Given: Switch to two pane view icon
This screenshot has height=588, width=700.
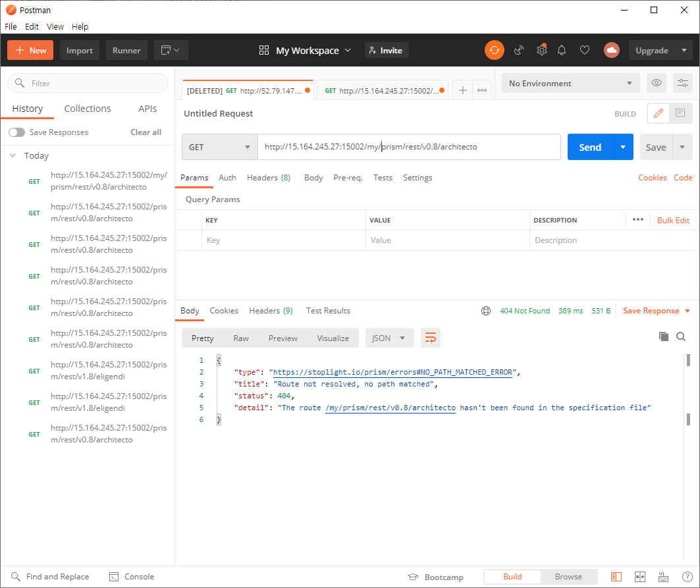Looking at the screenshot, I should (x=639, y=577).
